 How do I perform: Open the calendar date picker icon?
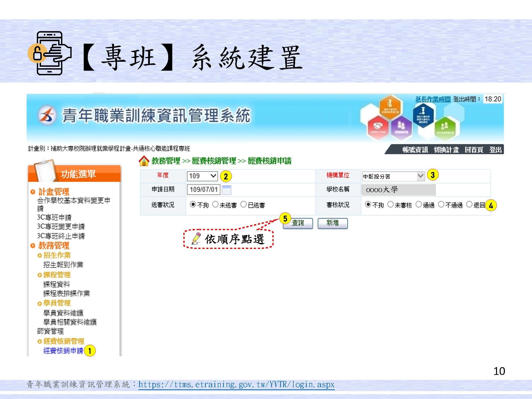226,190
